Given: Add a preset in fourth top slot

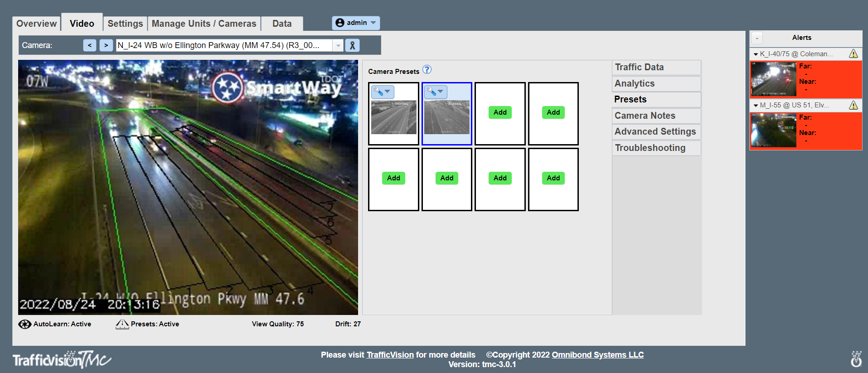Looking at the screenshot, I should point(553,112).
